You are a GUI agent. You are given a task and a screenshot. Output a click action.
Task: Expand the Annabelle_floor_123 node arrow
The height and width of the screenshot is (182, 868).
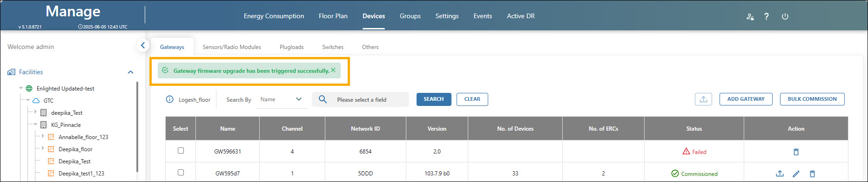(x=43, y=136)
